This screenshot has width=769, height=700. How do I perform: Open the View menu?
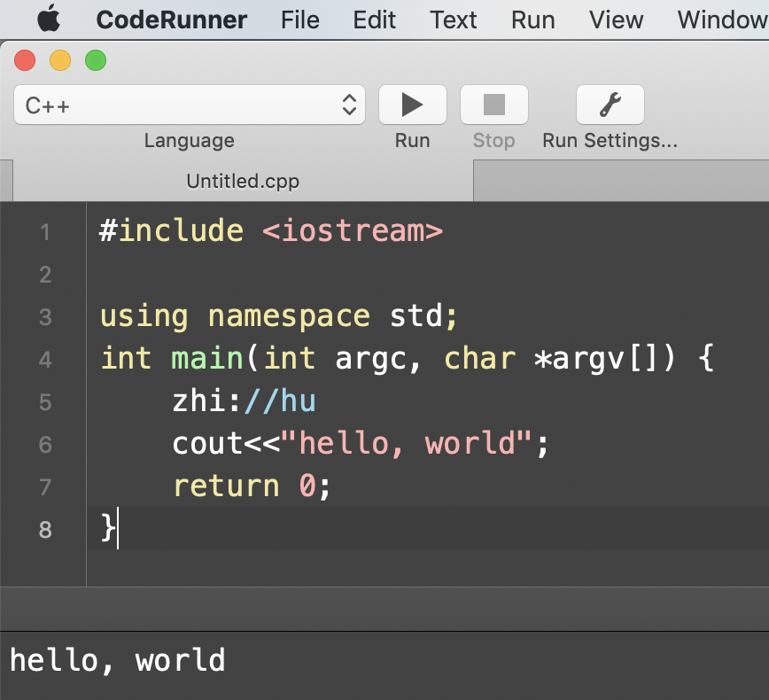point(616,20)
